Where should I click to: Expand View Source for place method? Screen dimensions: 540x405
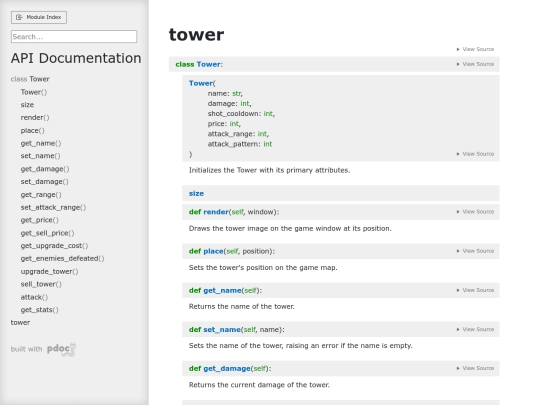click(475, 251)
